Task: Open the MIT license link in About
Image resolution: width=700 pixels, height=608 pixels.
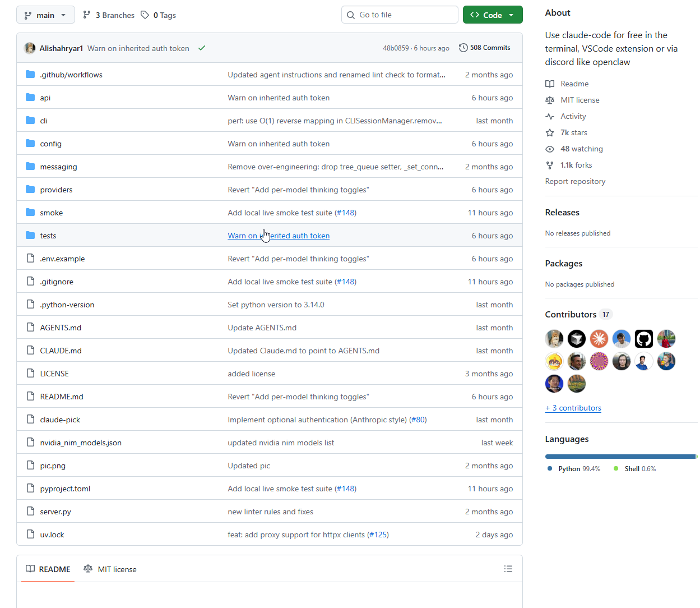Action: pos(580,100)
